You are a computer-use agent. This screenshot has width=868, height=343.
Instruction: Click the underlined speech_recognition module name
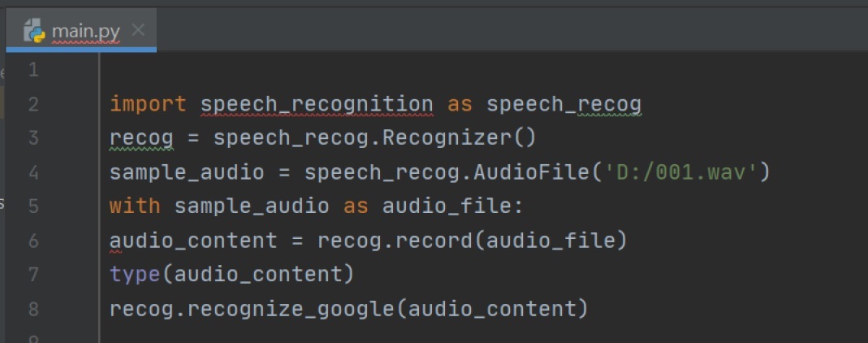[317, 104]
